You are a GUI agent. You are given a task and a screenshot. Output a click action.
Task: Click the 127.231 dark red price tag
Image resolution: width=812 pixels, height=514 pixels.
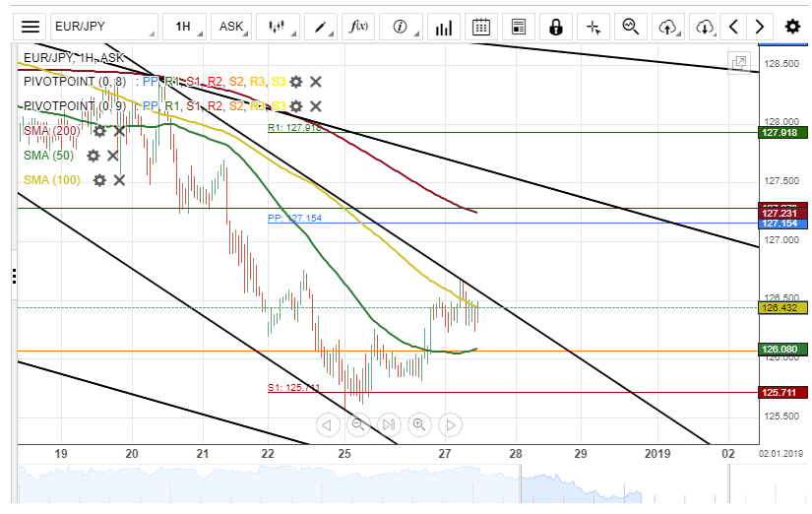[782, 213]
